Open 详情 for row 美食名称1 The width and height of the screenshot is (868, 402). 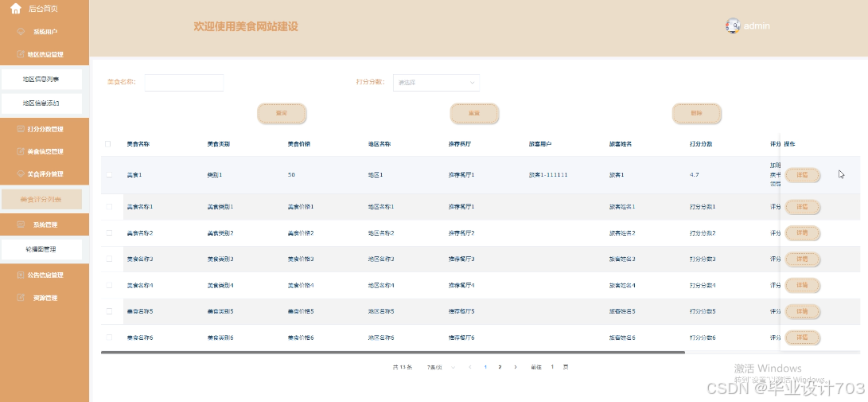(x=802, y=207)
